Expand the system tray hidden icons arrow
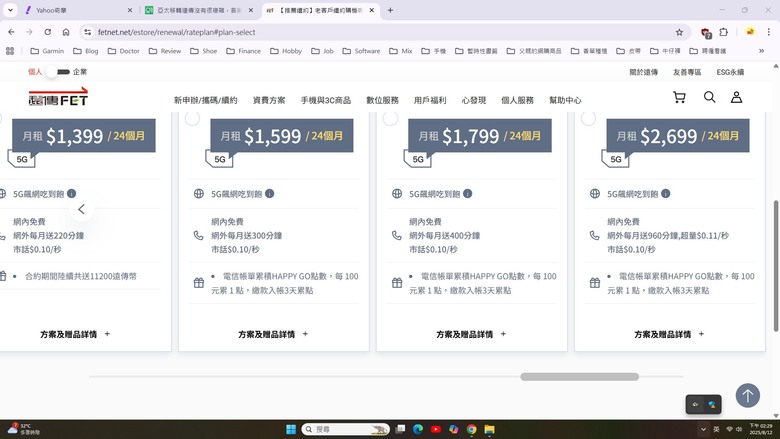Image resolution: width=780 pixels, height=439 pixels. (x=703, y=429)
